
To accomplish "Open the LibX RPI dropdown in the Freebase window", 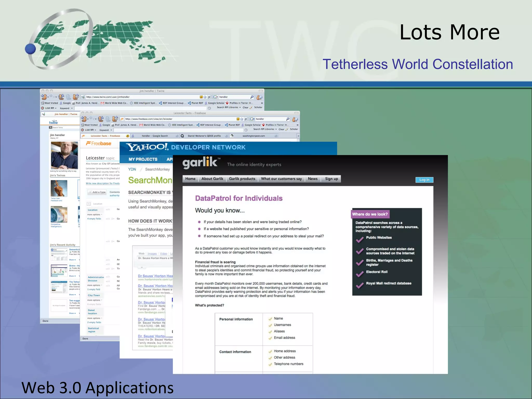I will 89,130.
